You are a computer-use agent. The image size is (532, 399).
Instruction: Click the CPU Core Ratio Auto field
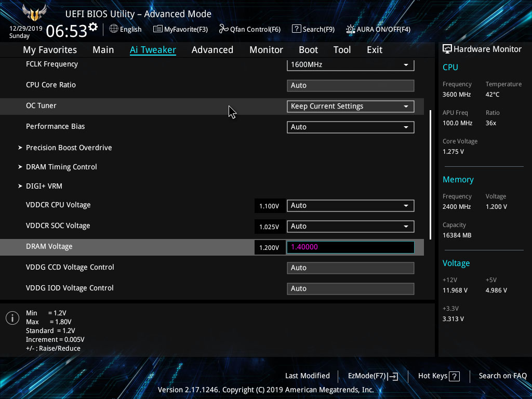tap(351, 86)
